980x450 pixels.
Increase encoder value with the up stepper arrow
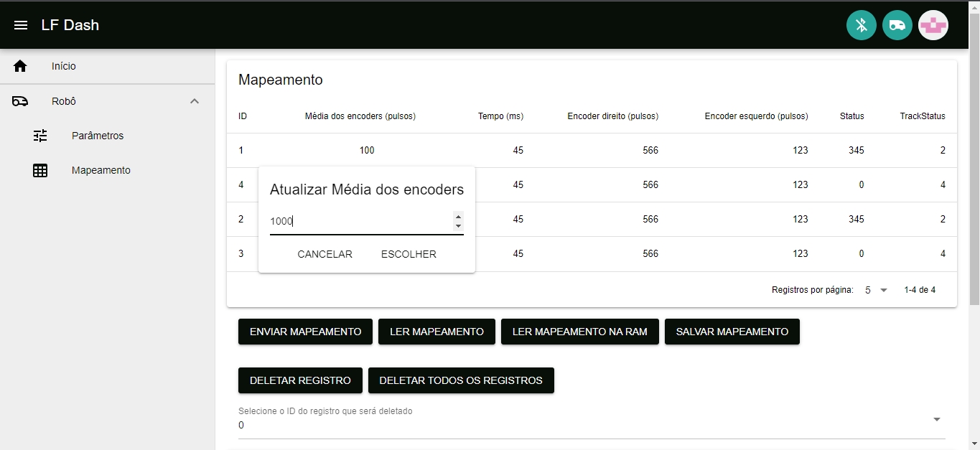[458, 217]
